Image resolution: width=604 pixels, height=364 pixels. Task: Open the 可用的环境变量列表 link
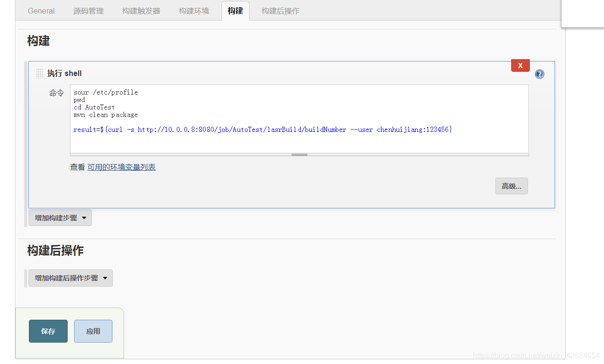[121, 167]
